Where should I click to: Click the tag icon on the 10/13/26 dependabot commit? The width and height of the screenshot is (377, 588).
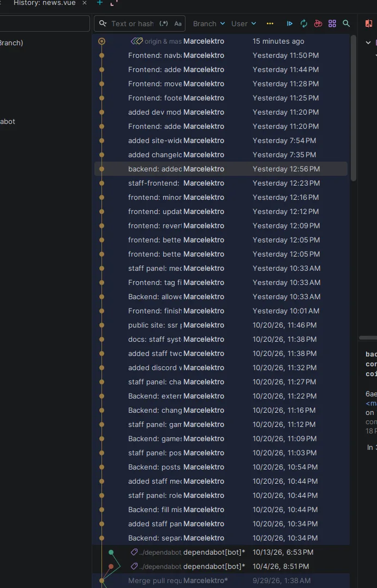point(134,552)
